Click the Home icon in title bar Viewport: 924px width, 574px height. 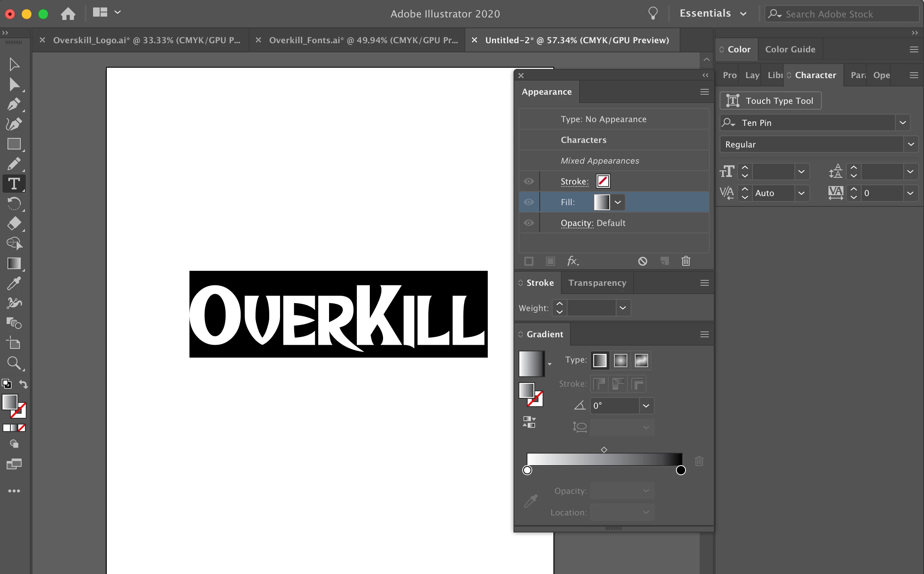tap(68, 14)
